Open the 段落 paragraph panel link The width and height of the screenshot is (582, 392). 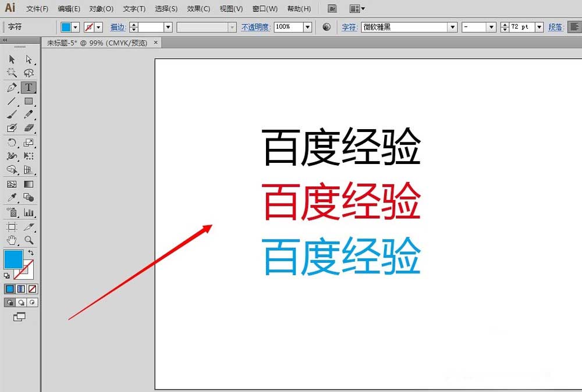coord(556,27)
